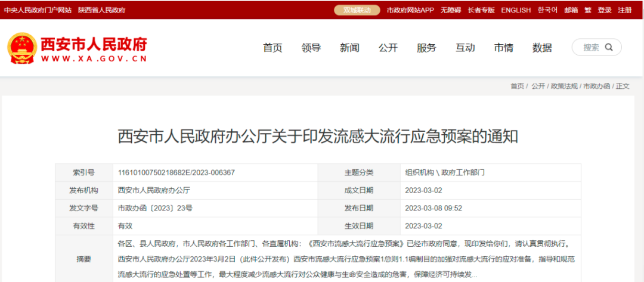Open 新闻 nav menu

pyautogui.click(x=349, y=48)
